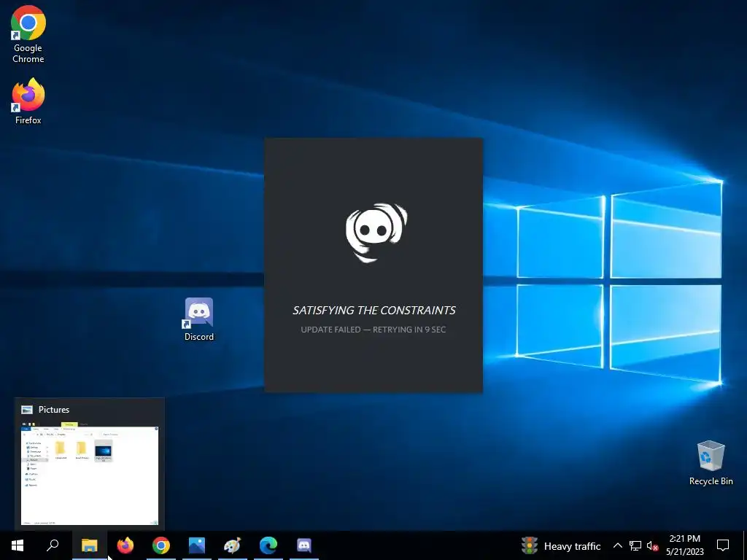Open network status tray icon
This screenshot has width=747, height=560.
(x=635, y=545)
